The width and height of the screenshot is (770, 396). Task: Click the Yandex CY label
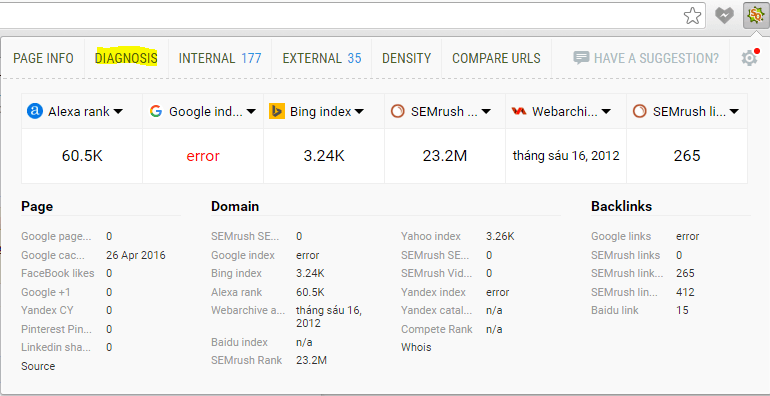tap(47, 311)
